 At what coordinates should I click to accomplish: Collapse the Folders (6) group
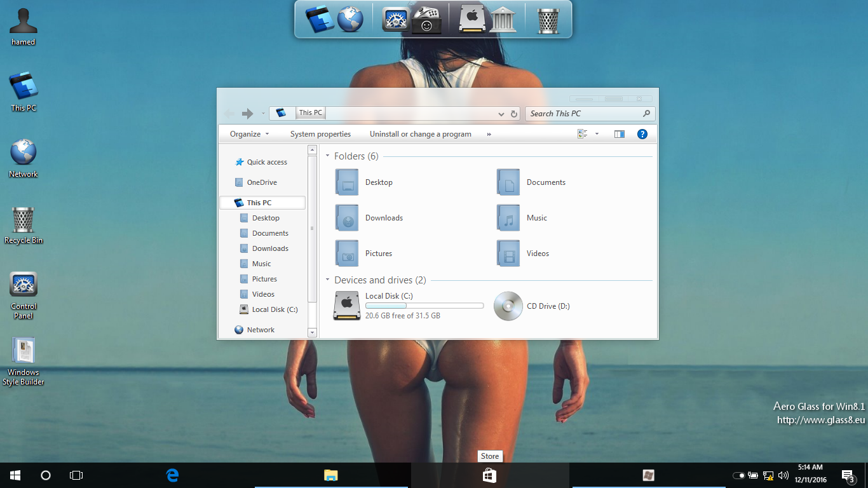328,156
